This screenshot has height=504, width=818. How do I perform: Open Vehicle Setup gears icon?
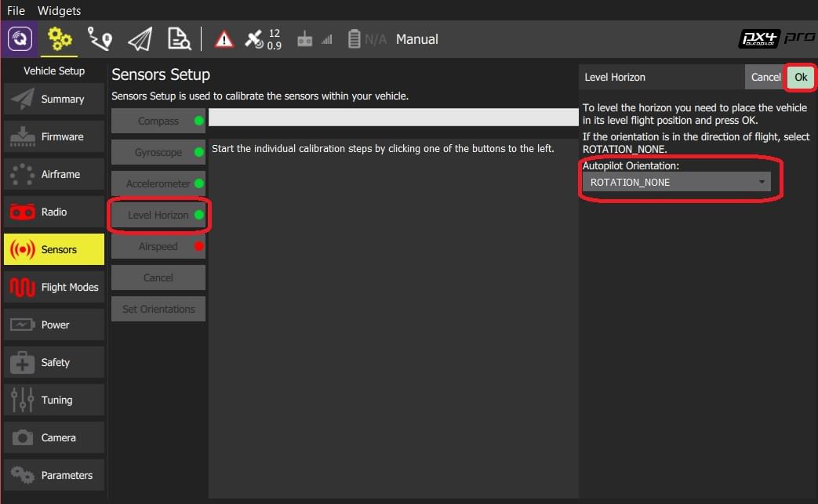pos(60,39)
